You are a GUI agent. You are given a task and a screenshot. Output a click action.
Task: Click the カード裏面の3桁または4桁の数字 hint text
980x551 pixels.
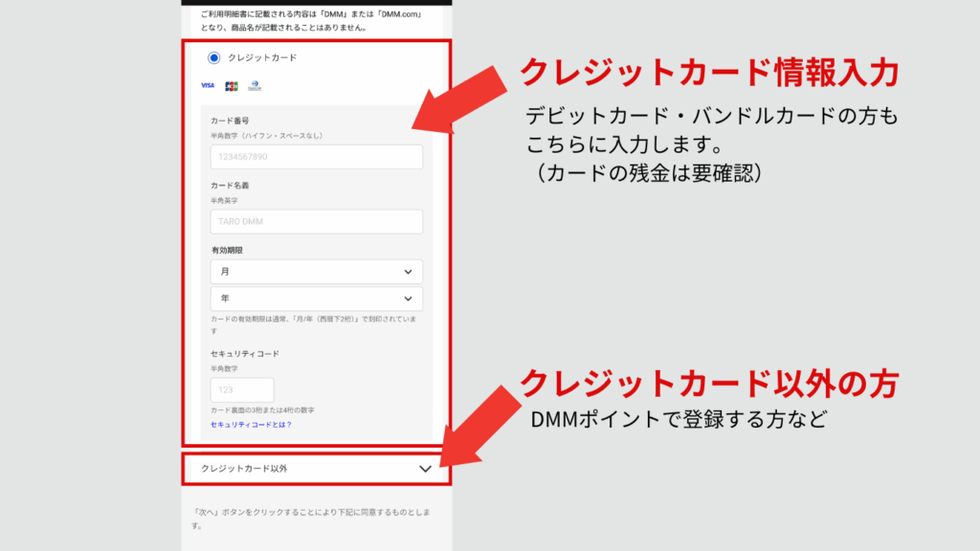click(262, 410)
